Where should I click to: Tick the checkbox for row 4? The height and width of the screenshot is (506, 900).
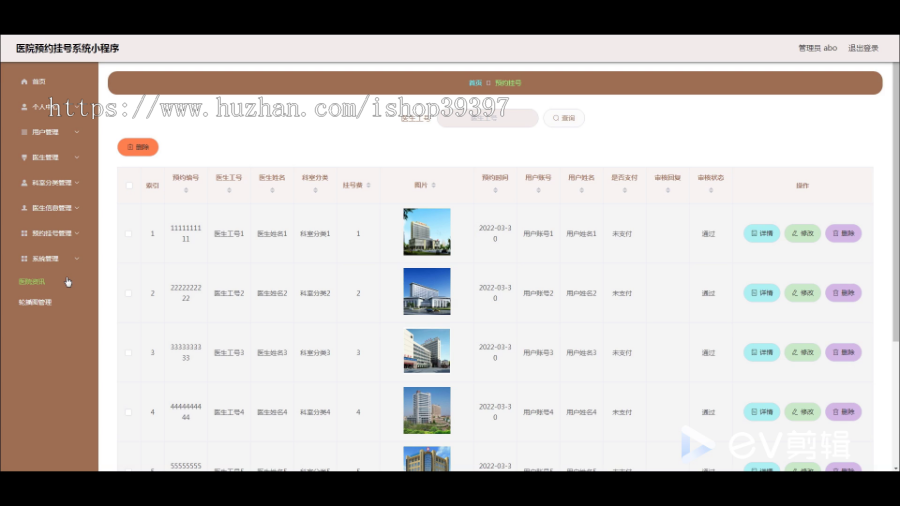129,412
